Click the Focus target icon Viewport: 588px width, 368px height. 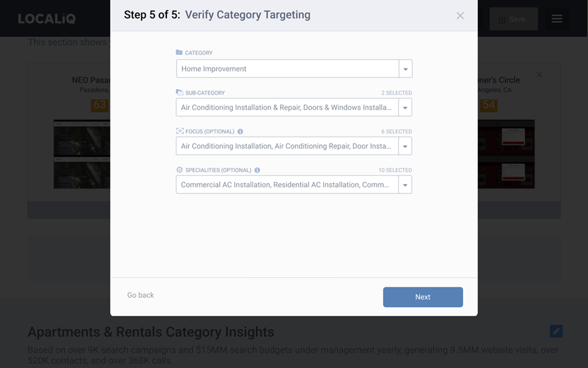[180, 131]
